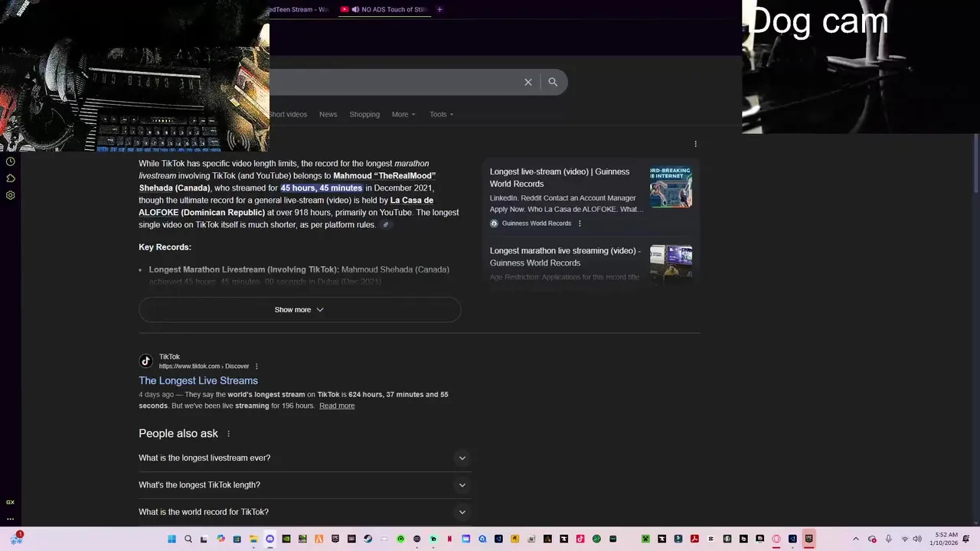Click the tiktok.com Discover URL breadcrumb
The image size is (980, 551).
(x=204, y=367)
